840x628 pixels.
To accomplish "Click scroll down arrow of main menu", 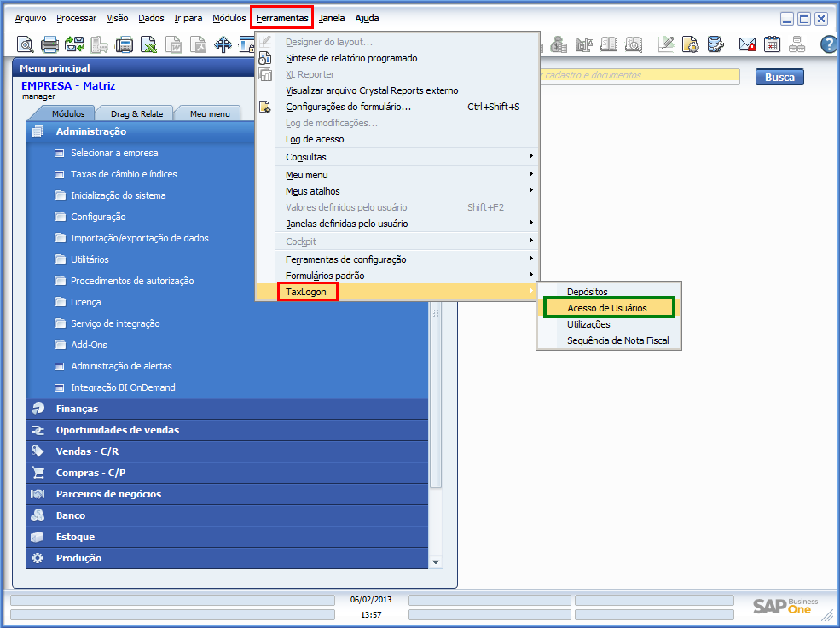I will coord(436,562).
